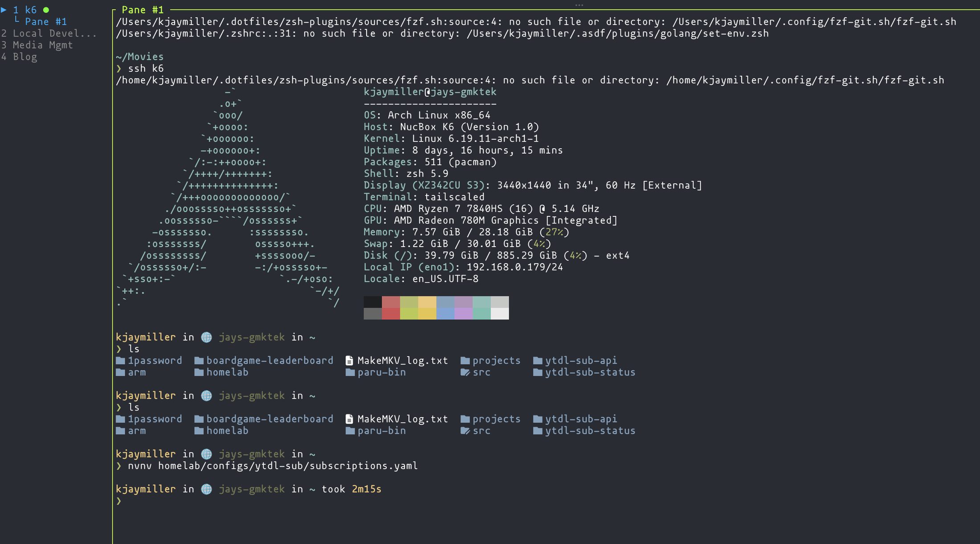Image resolution: width=980 pixels, height=544 pixels.
Task: Click the ytdl-sub-api folder icon in first listing
Action: [538, 361]
